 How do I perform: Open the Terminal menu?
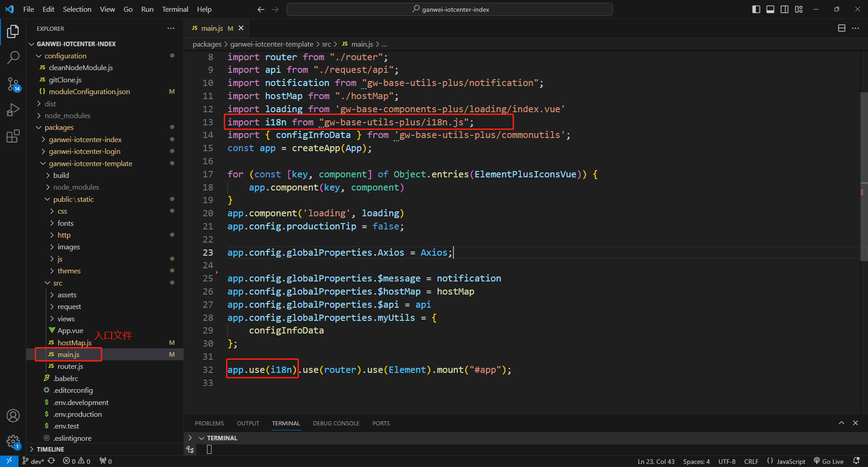(175, 10)
